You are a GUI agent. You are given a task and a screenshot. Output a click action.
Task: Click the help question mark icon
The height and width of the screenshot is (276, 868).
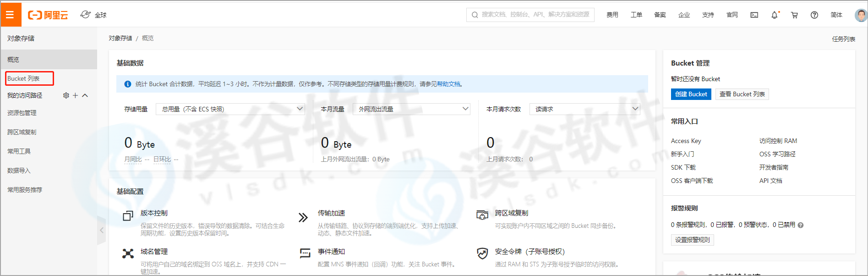click(814, 15)
